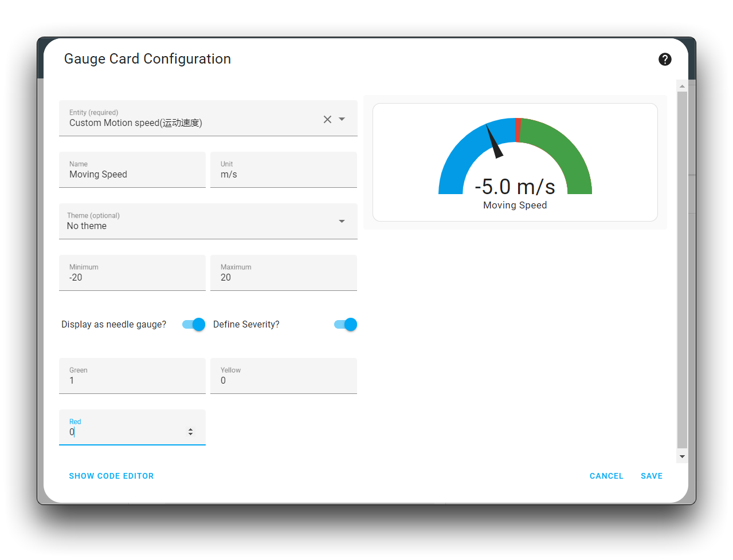Open the Theme dropdown
The image size is (733, 560).
(x=208, y=221)
